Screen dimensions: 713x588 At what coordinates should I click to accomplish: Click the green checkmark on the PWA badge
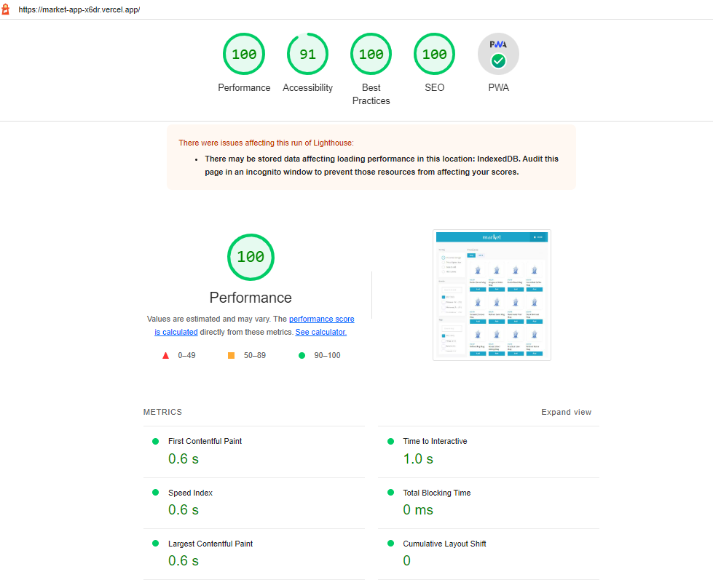[498, 61]
